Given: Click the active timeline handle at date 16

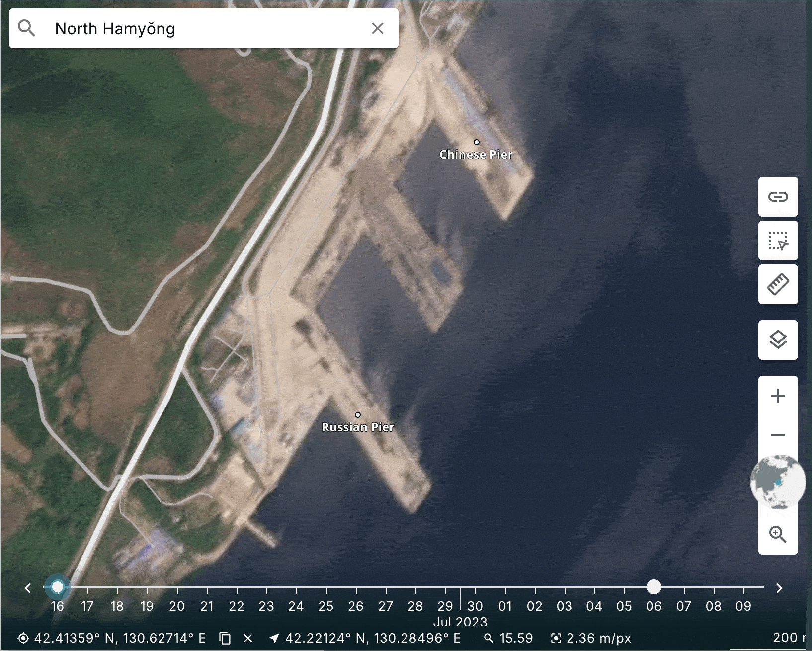Looking at the screenshot, I should point(58,587).
